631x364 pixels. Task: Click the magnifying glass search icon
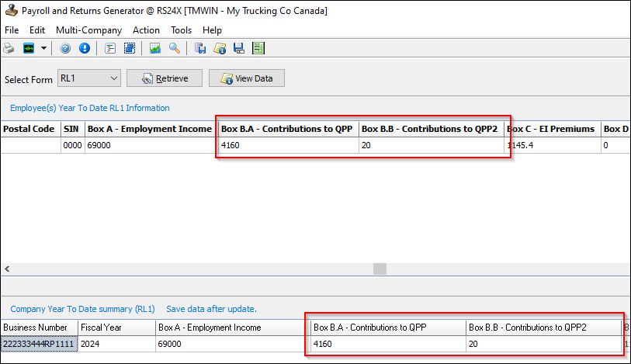pyautogui.click(x=175, y=48)
